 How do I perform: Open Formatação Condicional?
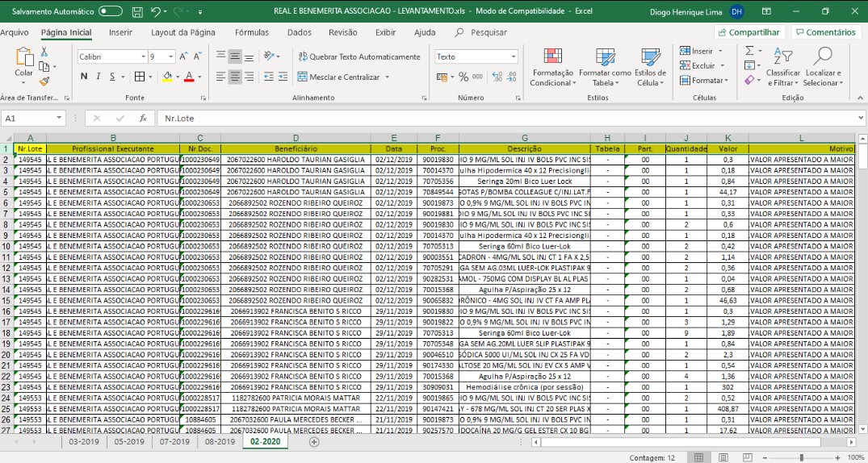click(x=552, y=66)
